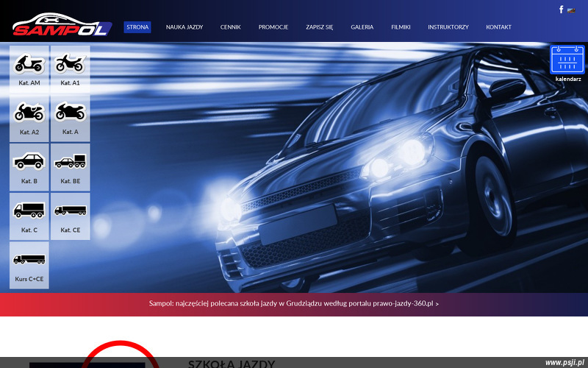This screenshot has height=368, width=588.
Task: Open the CENNIK page
Action: tap(231, 27)
